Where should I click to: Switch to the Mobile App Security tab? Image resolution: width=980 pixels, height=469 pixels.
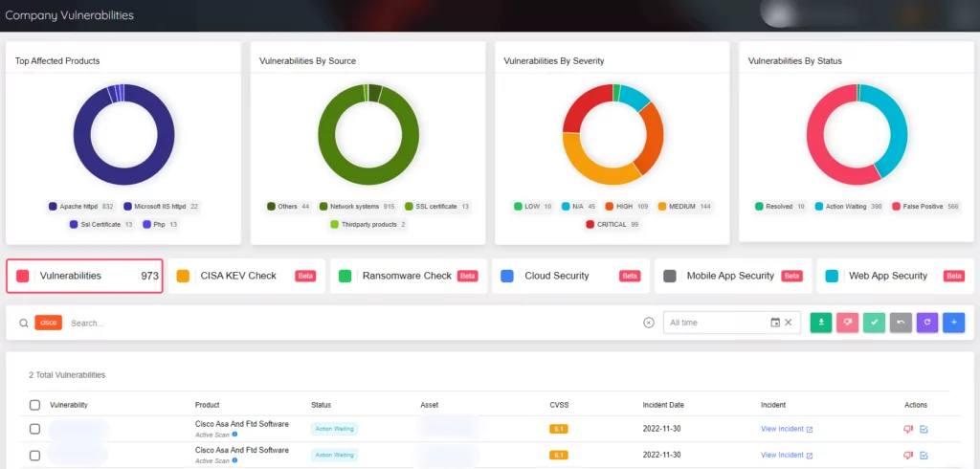(x=732, y=276)
